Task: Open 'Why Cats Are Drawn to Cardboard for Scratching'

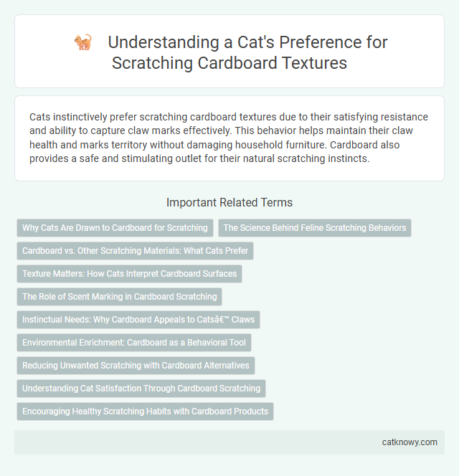Action: (115, 228)
